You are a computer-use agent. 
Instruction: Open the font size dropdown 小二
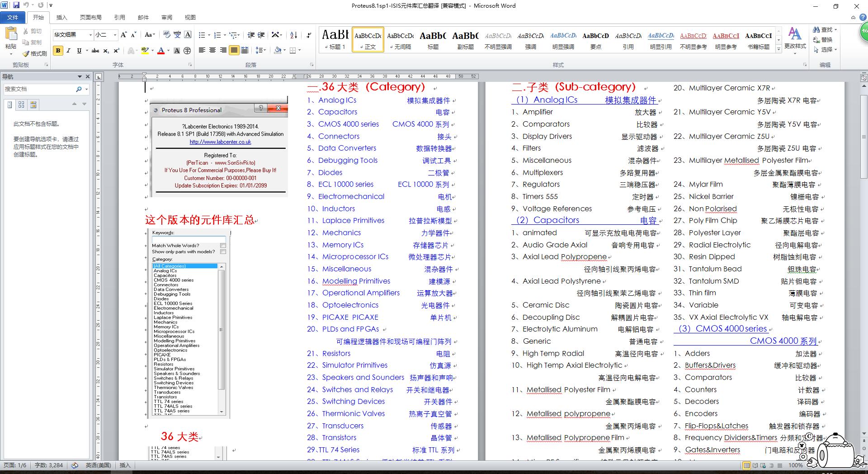click(x=115, y=35)
